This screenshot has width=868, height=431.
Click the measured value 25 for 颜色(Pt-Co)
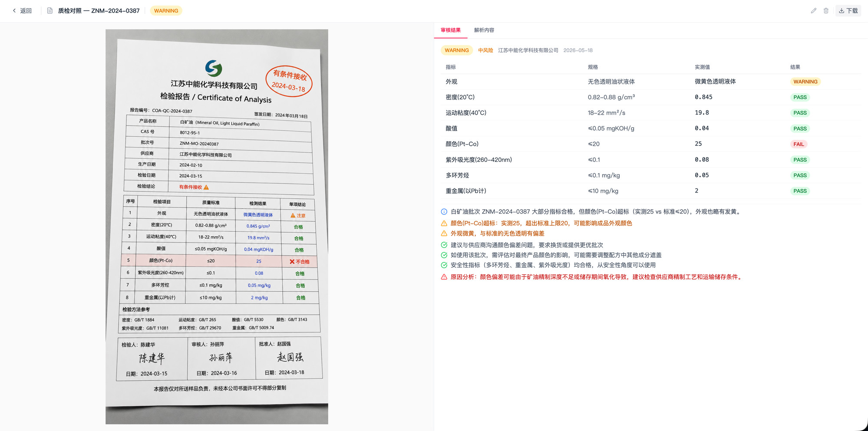coord(698,144)
